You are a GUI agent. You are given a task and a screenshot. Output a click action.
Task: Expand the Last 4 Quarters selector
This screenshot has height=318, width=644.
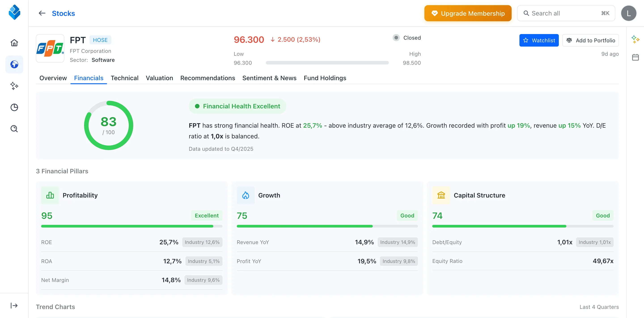pyautogui.click(x=599, y=307)
